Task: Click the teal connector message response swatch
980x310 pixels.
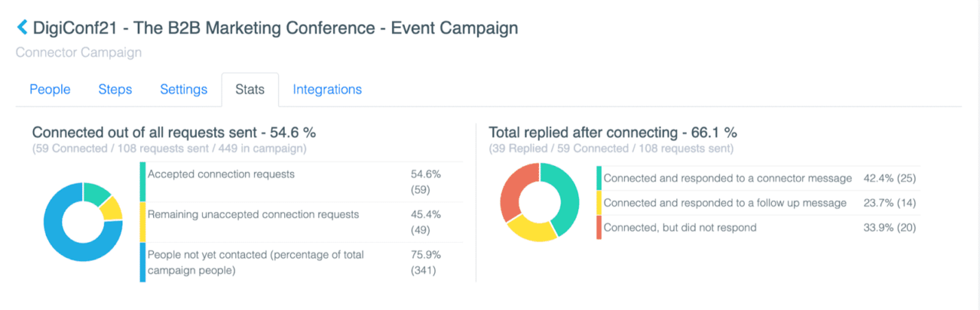Action: click(x=599, y=178)
